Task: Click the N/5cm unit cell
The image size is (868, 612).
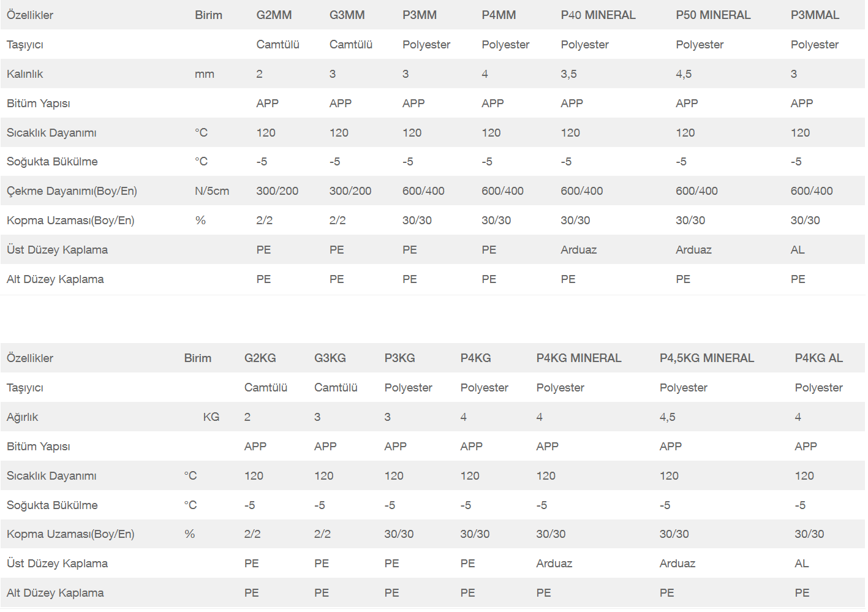Action: tap(212, 191)
